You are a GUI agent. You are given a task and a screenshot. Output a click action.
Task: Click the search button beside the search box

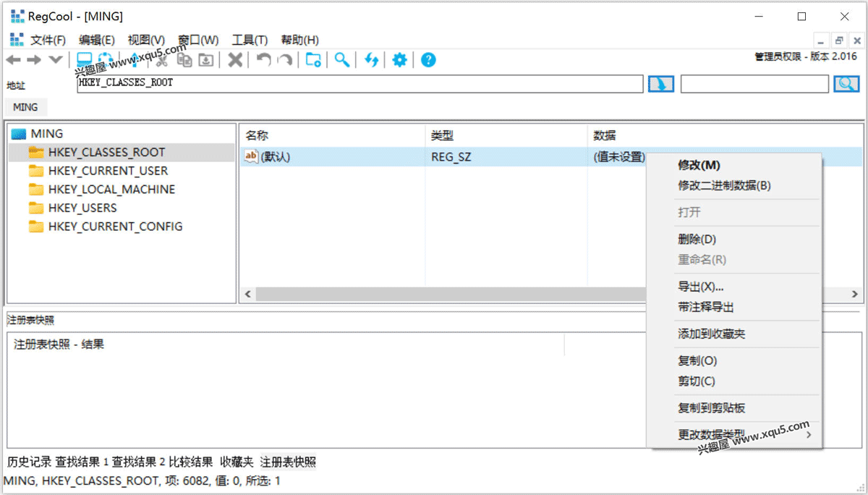click(x=846, y=84)
